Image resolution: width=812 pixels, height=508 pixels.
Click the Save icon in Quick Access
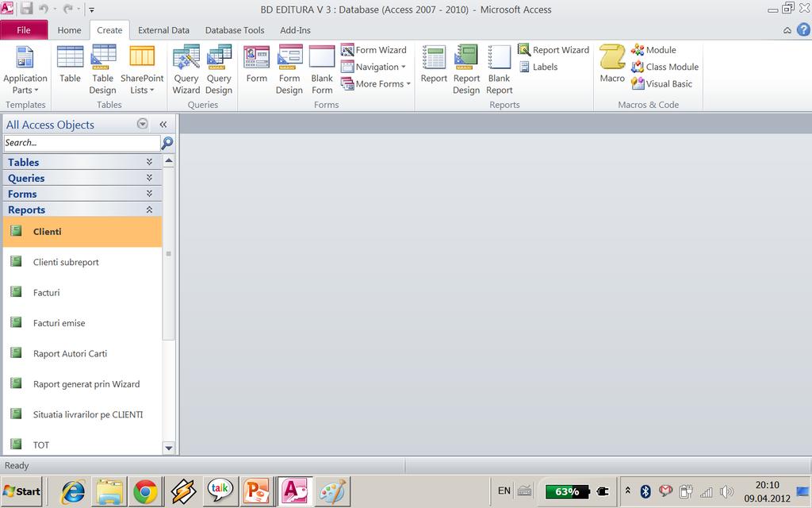pyautogui.click(x=26, y=9)
